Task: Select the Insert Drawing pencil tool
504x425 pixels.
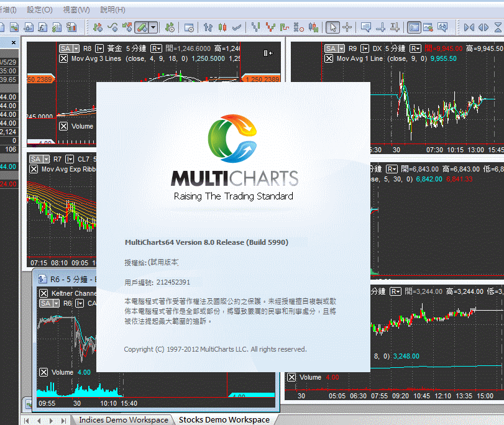Action: tap(142, 27)
